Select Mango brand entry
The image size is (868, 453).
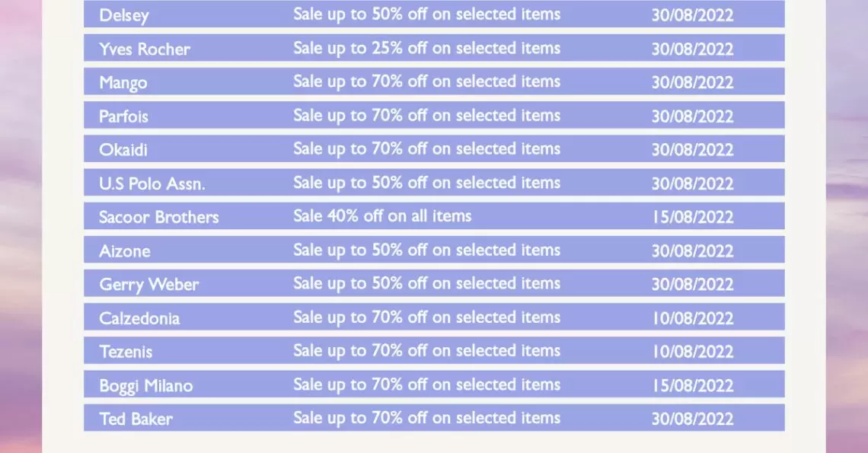point(123,82)
